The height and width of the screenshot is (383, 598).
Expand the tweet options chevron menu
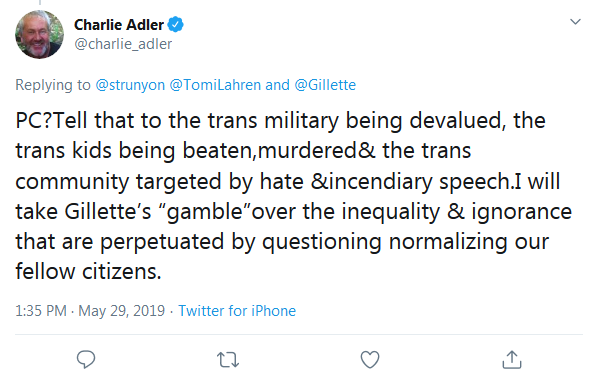point(575,22)
